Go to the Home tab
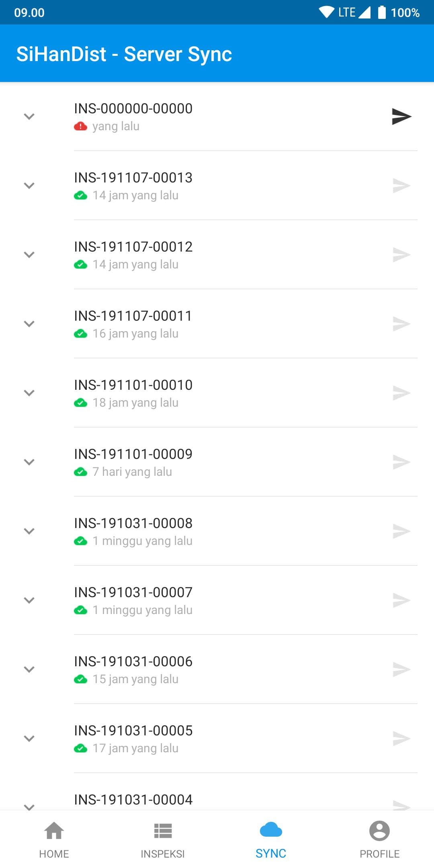 [x=54, y=839]
